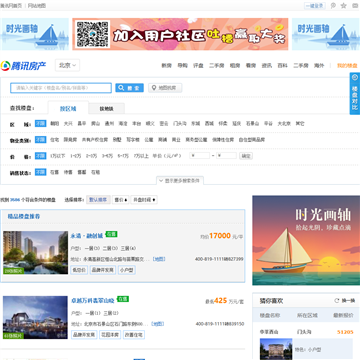The width and height of the screenshot is (360, 360).
Task: Open 租房 in the top navigation
Action: (x=235, y=66)
